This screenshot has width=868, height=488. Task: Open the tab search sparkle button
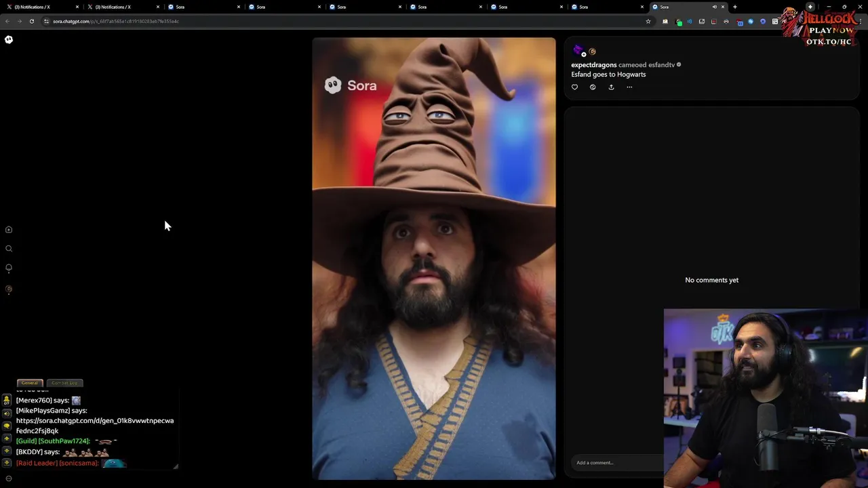tap(810, 7)
